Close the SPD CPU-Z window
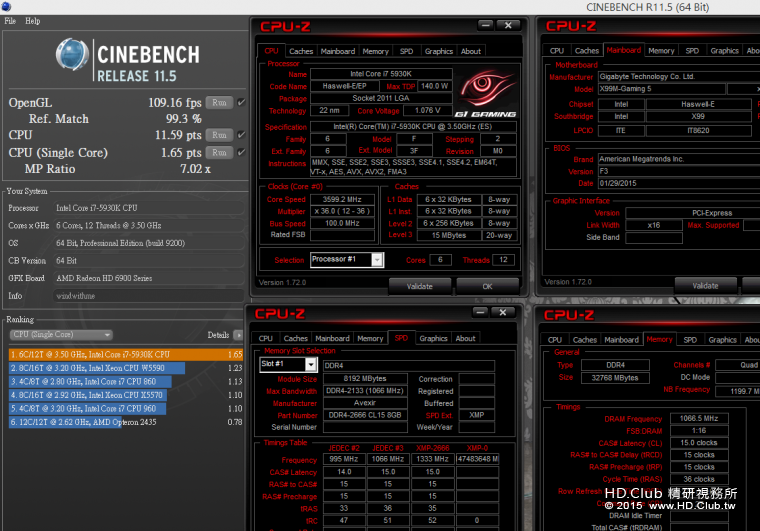The width and height of the screenshot is (760, 531). [503, 312]
